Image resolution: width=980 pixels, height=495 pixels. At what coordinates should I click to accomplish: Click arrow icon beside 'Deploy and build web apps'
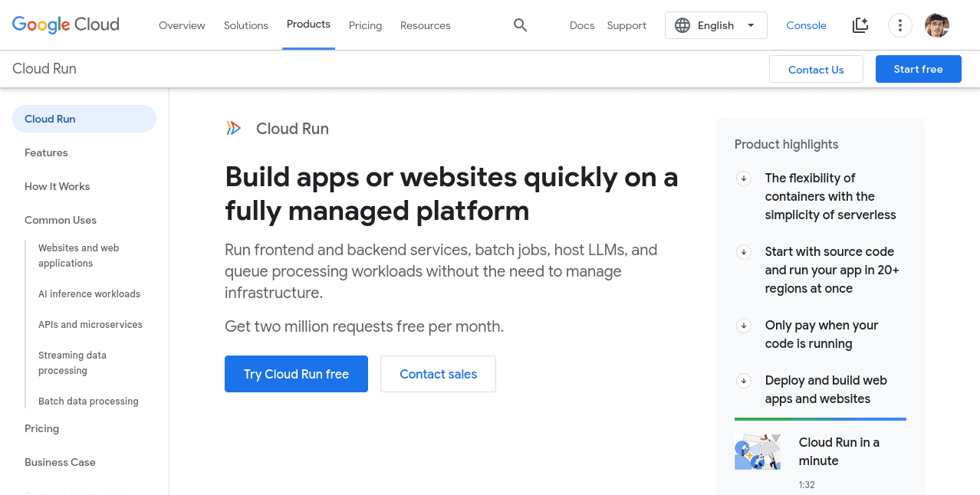743,381
